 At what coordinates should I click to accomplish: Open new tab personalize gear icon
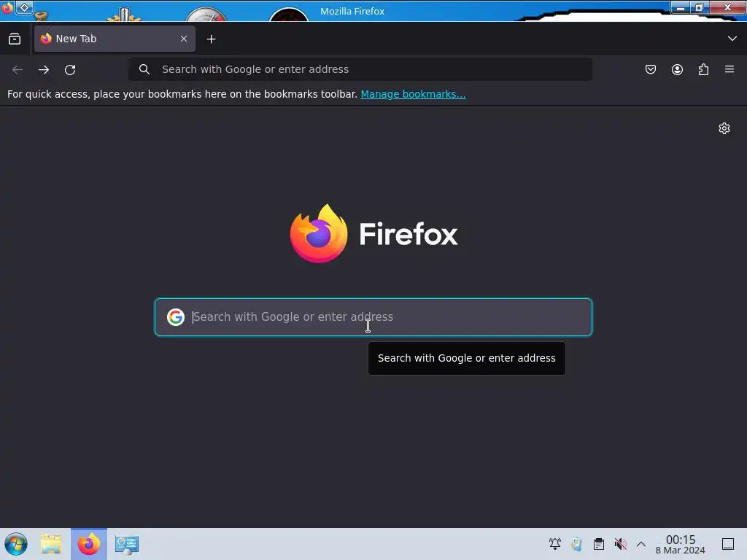tap(724, 128)
